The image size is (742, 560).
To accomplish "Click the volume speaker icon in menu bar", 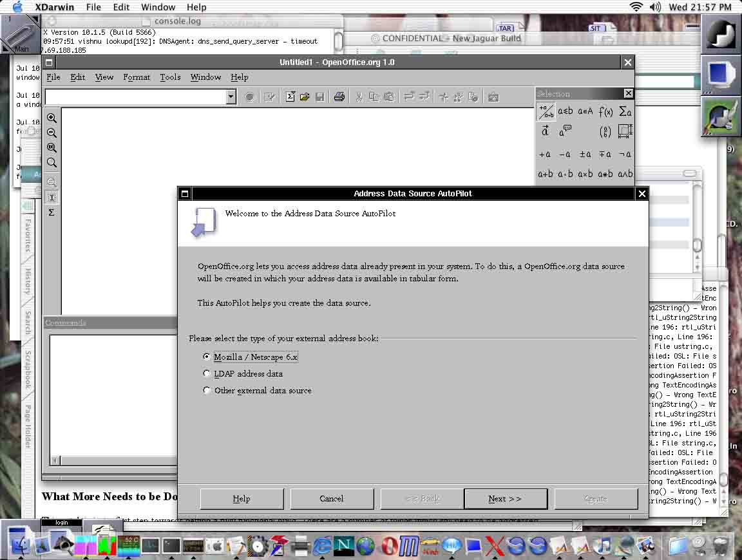I will click(x=655, y=7).
